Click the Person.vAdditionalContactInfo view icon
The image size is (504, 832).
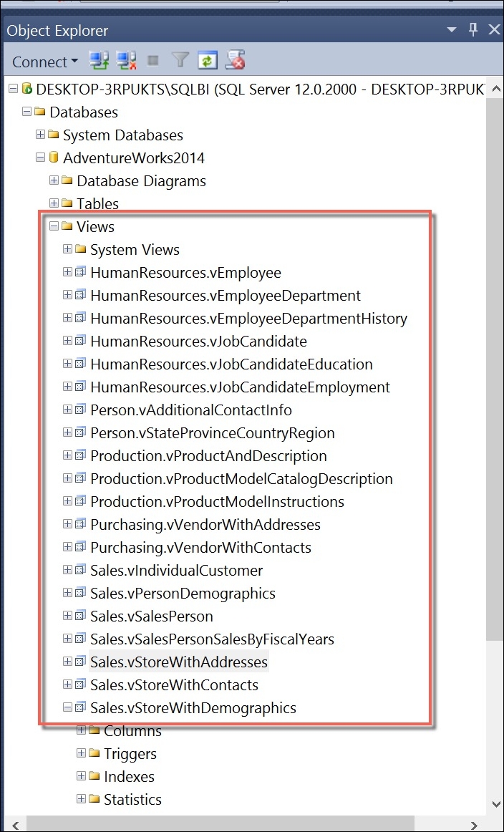coord(79,410)
